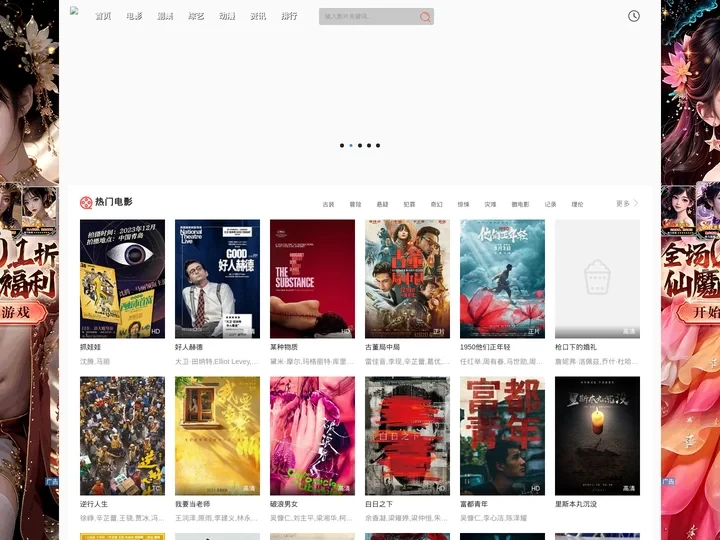The image size is (720, 540).
Task: Click the 里斯本丸沉没 title text
Action: [x=576, y=504]
